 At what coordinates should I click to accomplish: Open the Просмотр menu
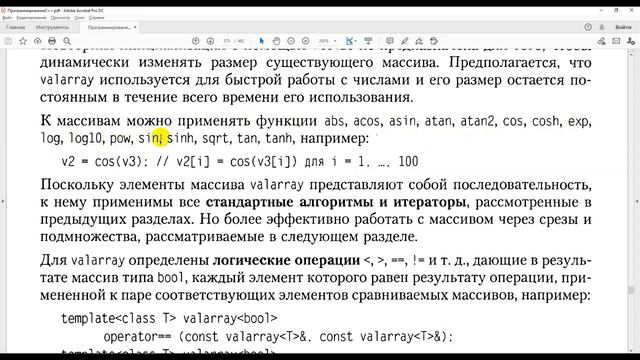pos(60,18)
